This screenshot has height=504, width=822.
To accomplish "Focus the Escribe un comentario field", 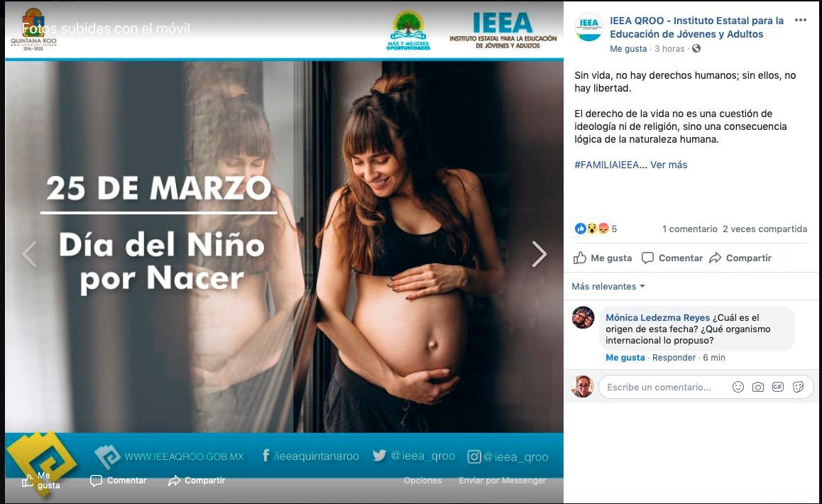I will click(x=664, y=387).
